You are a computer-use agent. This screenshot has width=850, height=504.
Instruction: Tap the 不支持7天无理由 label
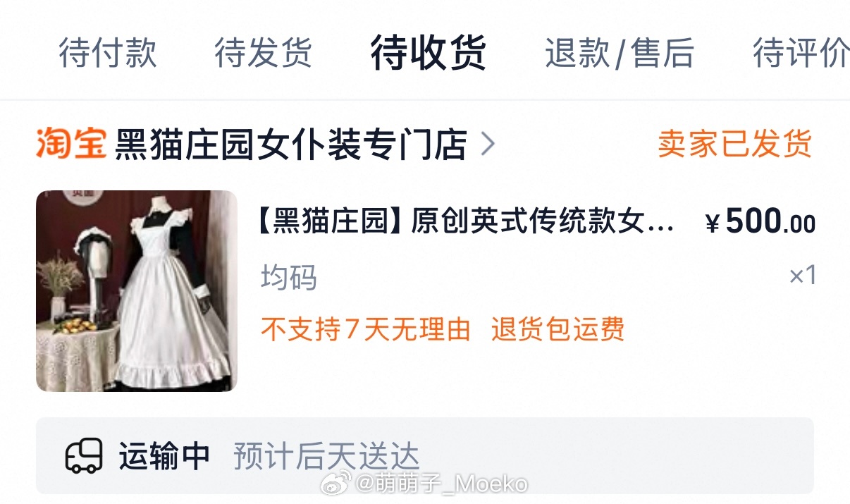(x=366, y=330)
